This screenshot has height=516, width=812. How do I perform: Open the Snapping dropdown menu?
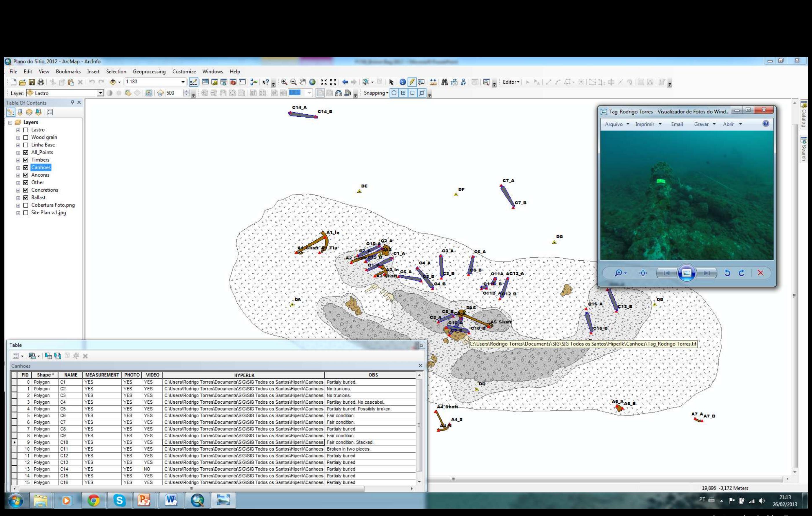click(x=376, y=93)
